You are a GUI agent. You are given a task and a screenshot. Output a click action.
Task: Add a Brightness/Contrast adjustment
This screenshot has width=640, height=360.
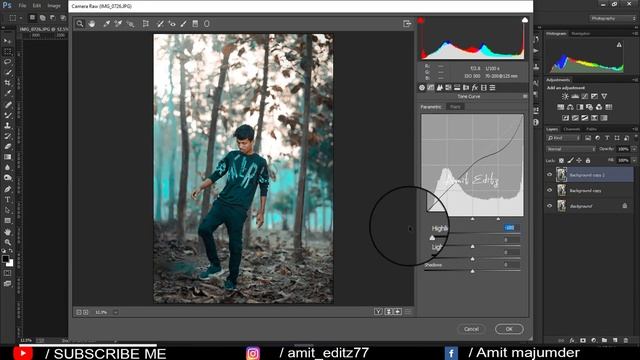[565, 96]
